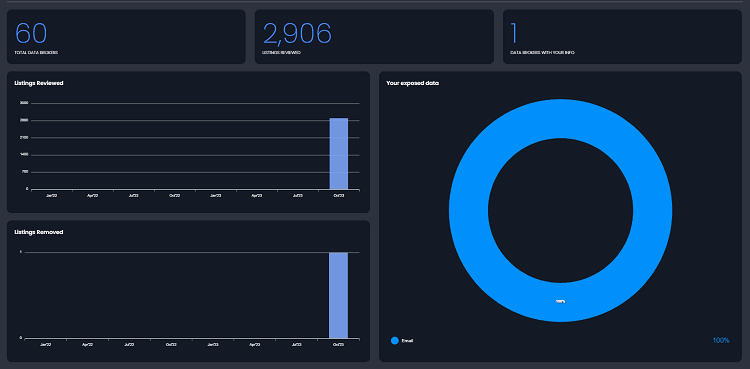Click Oct'23 axis label in Listings Reviewed chart
The width and height of the screenshot is (750, 369).
[x=338, y=196]
